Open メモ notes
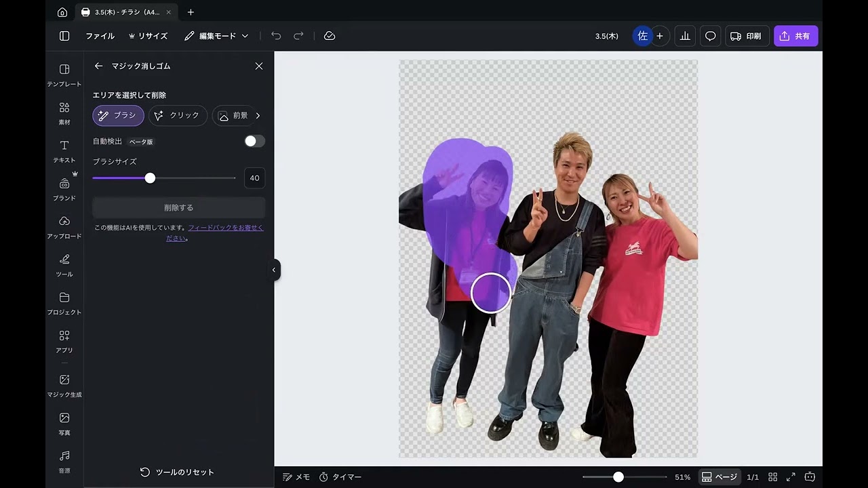 pos(296,477)
